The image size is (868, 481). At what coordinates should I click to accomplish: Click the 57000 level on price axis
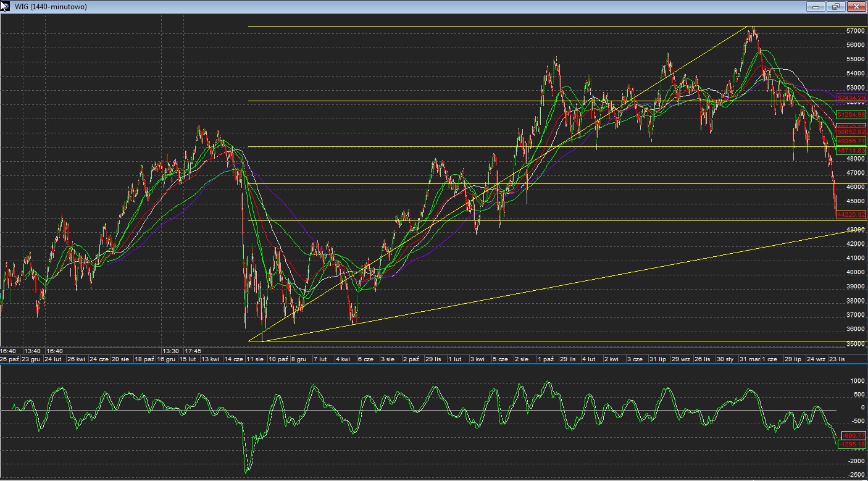click(x=855, y=31)
